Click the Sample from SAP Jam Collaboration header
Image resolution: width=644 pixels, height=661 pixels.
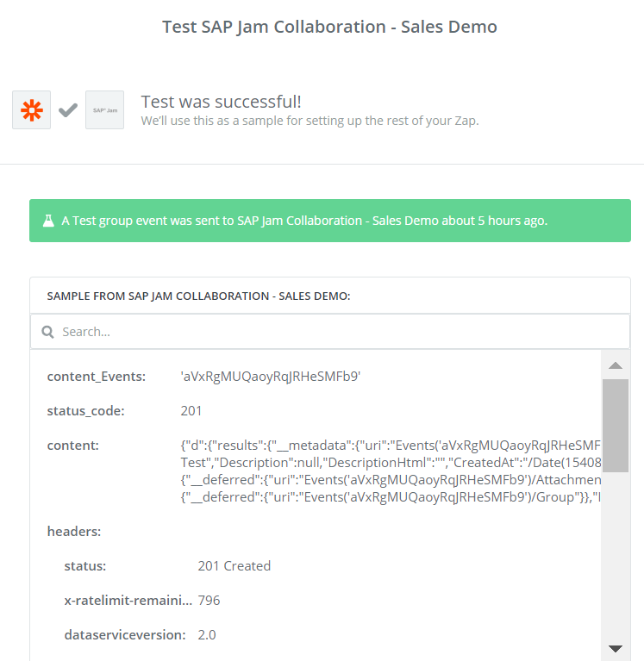(x=198, y=296)
